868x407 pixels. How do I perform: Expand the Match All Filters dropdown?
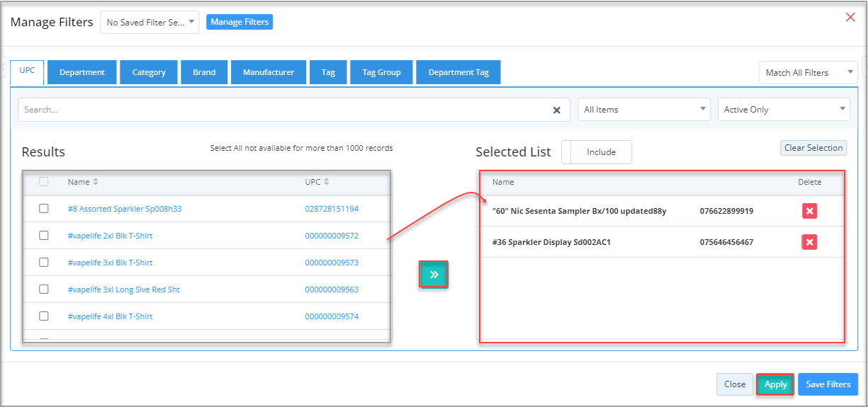[808, 72]
